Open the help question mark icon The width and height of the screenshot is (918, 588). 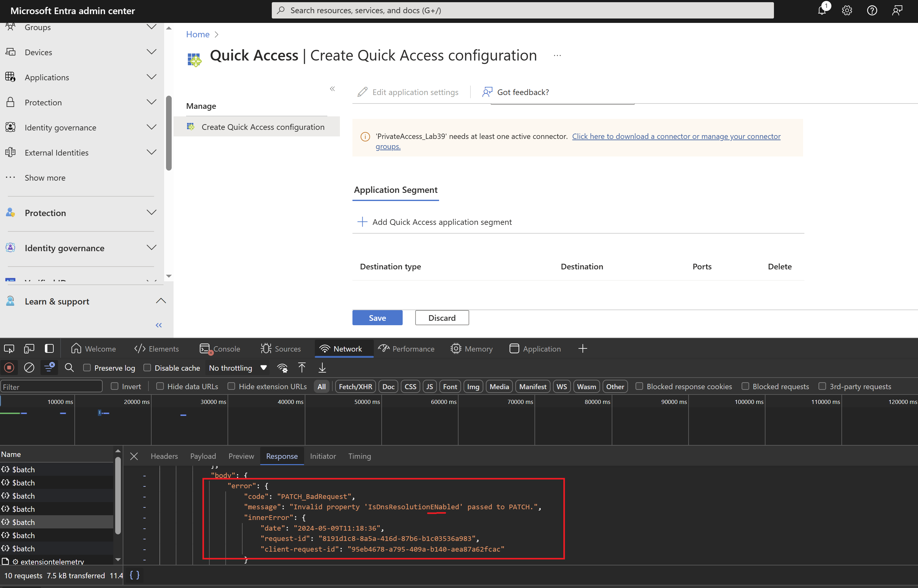872,10
